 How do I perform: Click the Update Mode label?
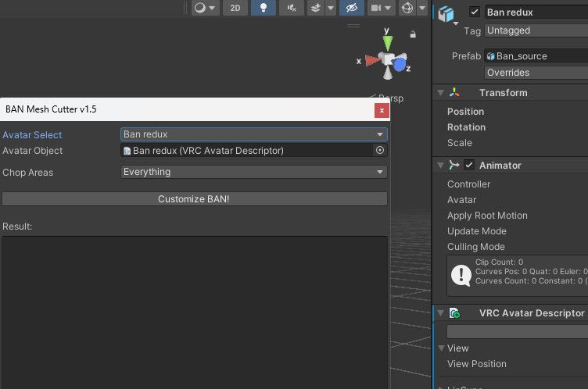(x=477, y=231)
